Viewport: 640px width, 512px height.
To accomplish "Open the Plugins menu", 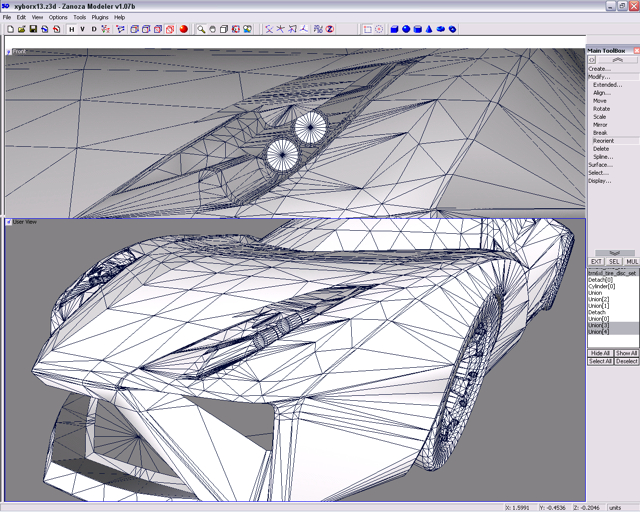I will click(x=100, y=17).
